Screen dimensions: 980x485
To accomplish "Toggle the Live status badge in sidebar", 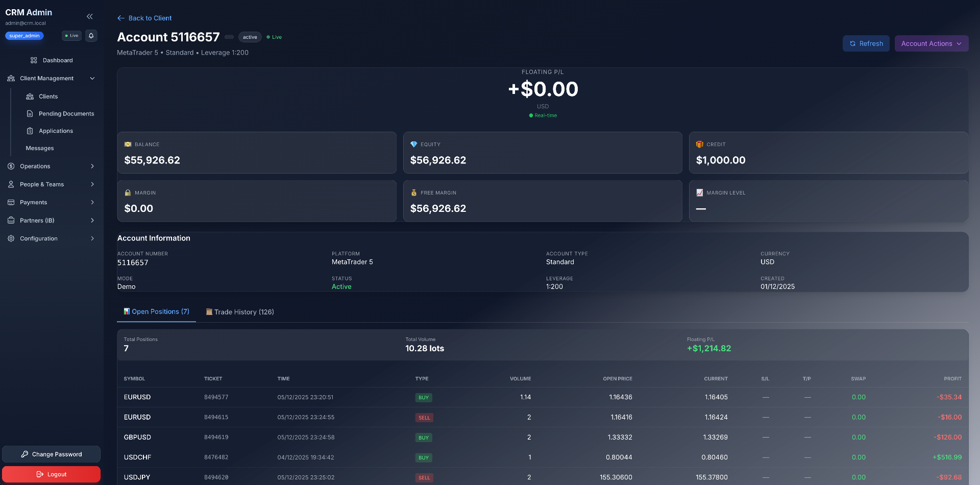I will tap(72, 36).
